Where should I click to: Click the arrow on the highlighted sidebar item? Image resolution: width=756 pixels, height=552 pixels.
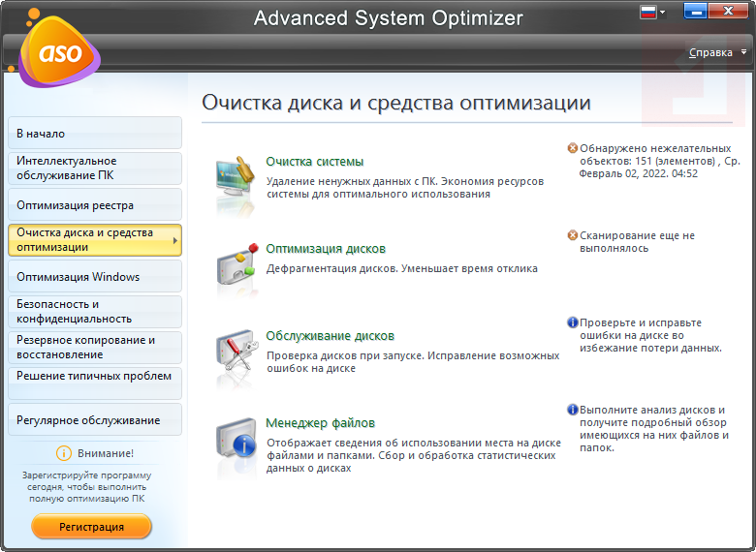point(175,240)
